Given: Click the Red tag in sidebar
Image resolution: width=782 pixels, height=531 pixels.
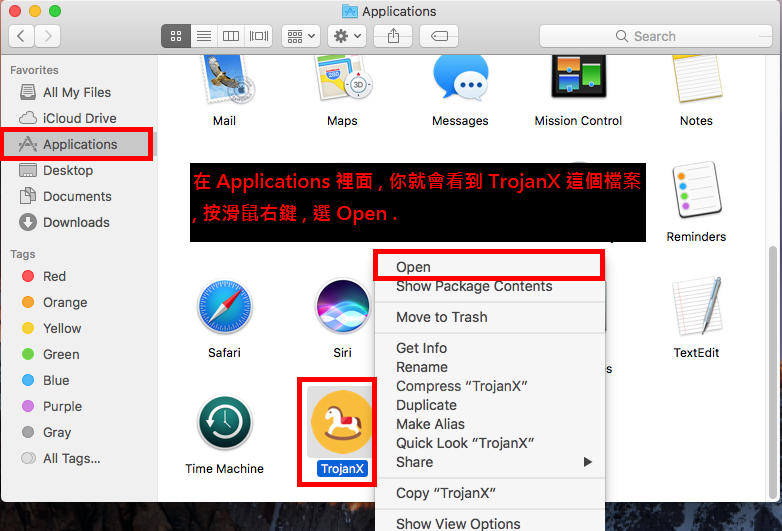Looking at the screenshot, I should pos(54,276).
